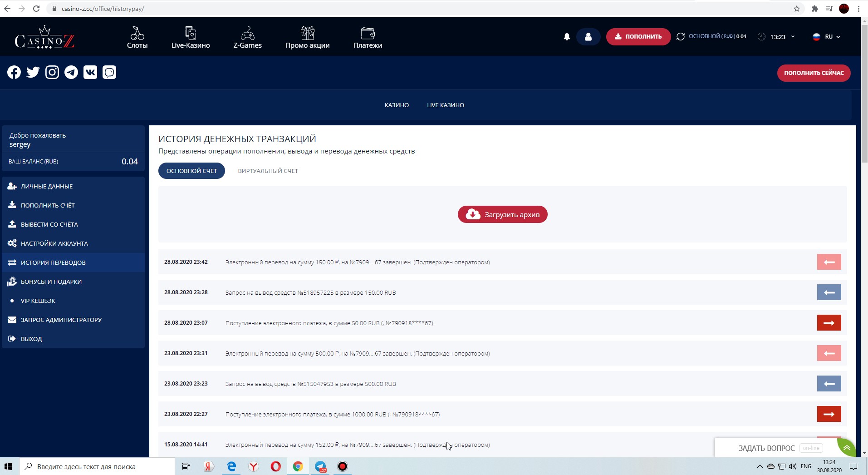
Task: Click red arrow for 50.00 RUB deposit
Action: coord(829,323)
